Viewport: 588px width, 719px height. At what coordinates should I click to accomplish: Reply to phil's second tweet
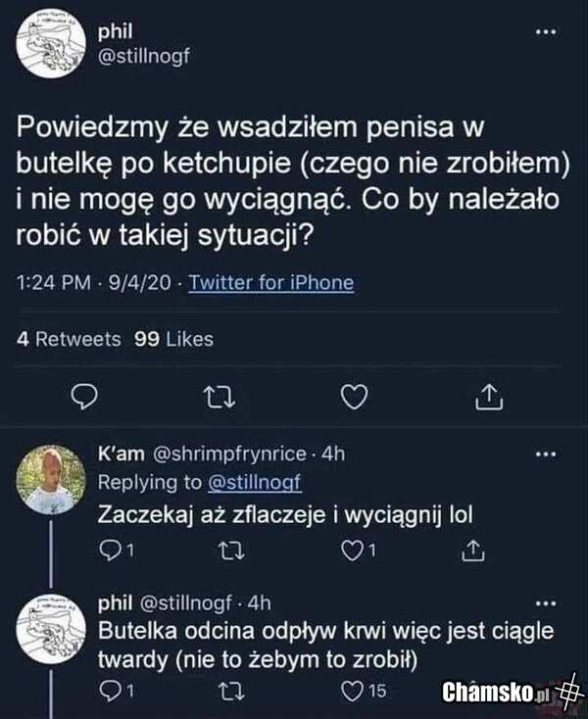(111, 692)
